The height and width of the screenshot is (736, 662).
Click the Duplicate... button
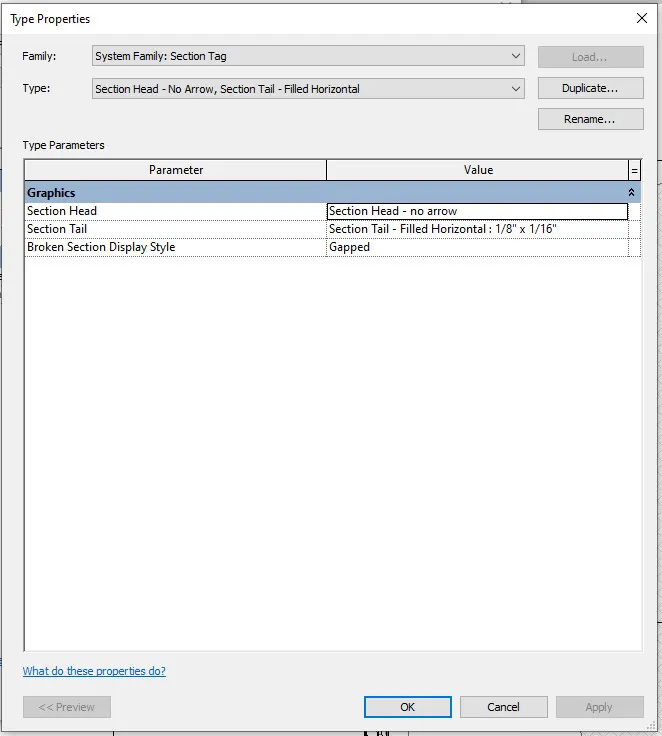[589, 88]
